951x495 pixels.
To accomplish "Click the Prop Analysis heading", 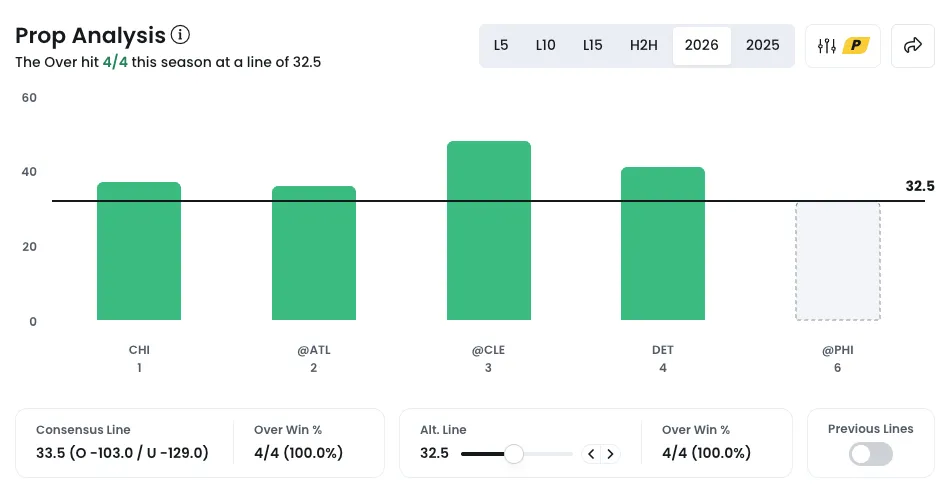I will [x=90, y=35].
